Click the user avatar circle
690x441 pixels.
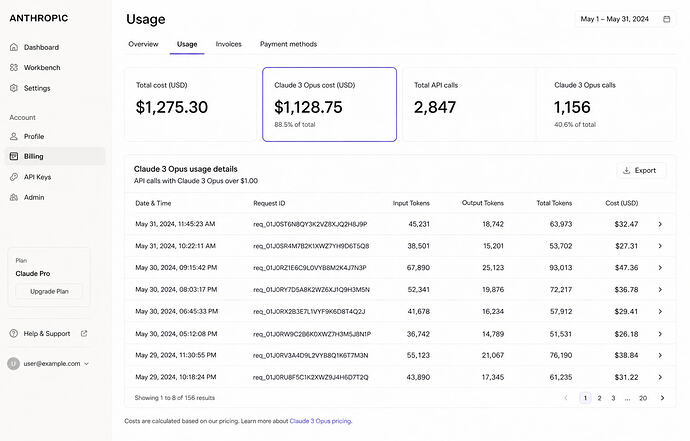tap(14, 364)
